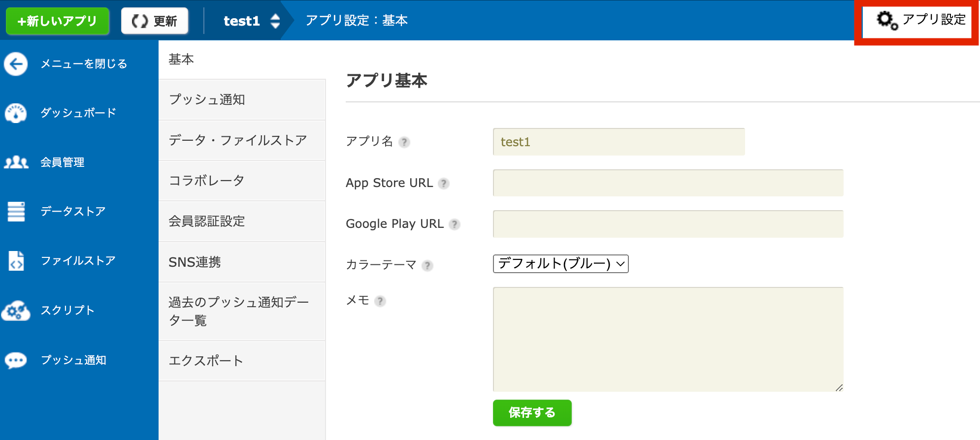This screenshot has width=980, height=440.
Task: Select the Datastore stack icon
Action: point(16,212)
